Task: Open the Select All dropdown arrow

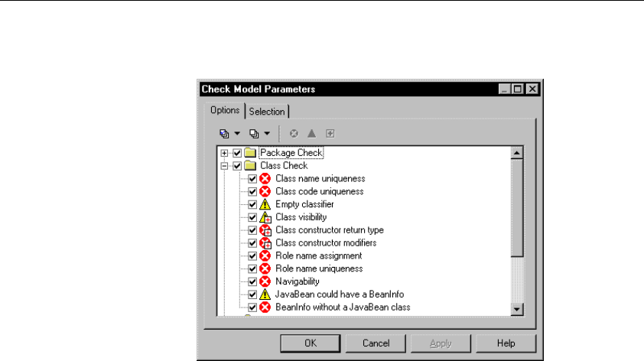Action: 237,134
